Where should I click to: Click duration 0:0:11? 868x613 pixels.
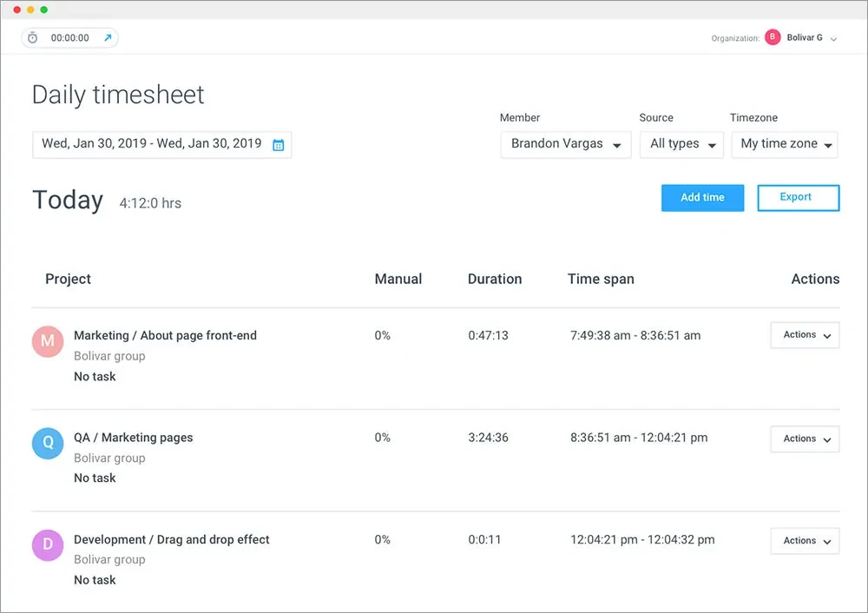tap(484, 539)
